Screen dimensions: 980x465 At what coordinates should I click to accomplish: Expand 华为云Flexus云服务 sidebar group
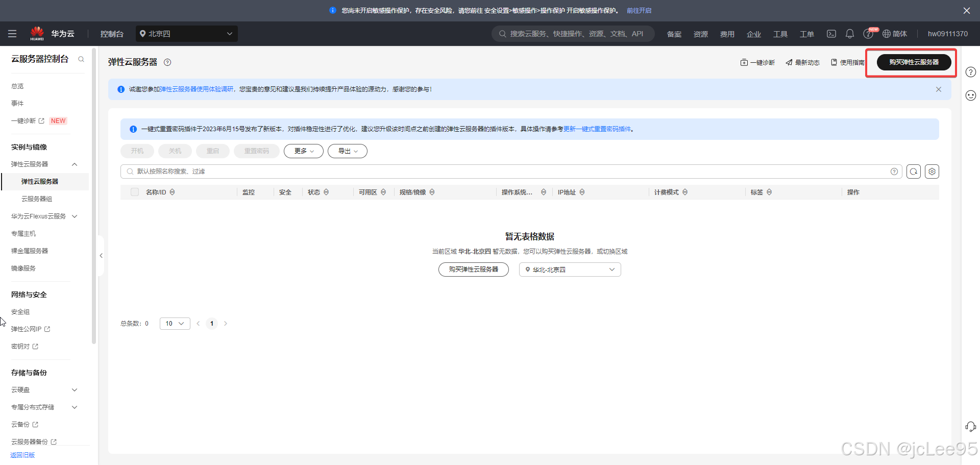tap(75, 216)
